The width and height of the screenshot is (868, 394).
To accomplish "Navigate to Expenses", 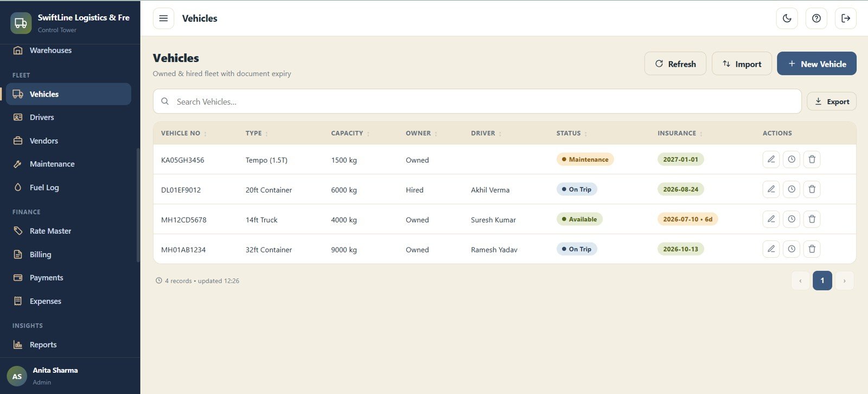I will pyautogui.click(x=68, y=301).
